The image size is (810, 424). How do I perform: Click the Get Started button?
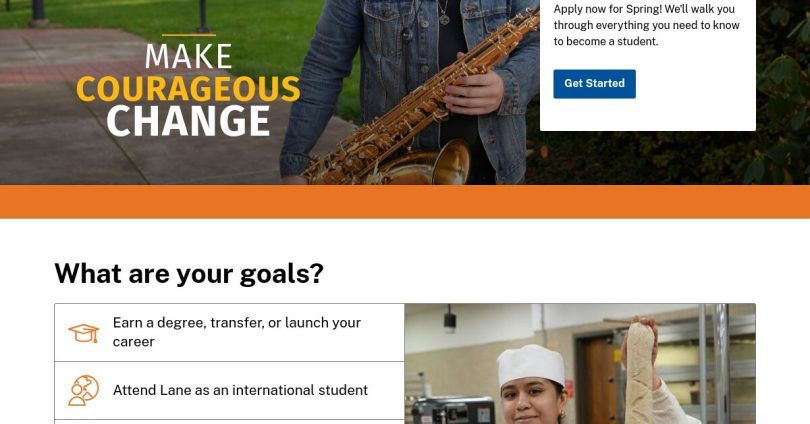(x=594, y=84)
